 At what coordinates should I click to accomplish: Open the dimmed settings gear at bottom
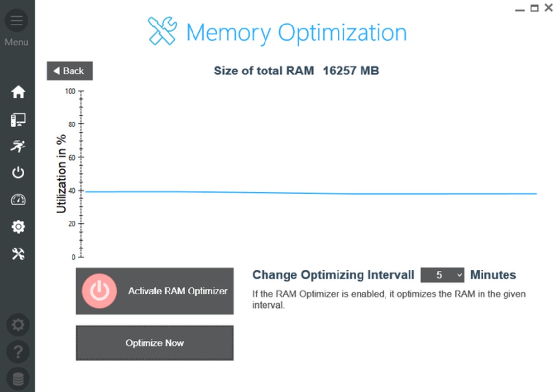click(x=18, y=325)
